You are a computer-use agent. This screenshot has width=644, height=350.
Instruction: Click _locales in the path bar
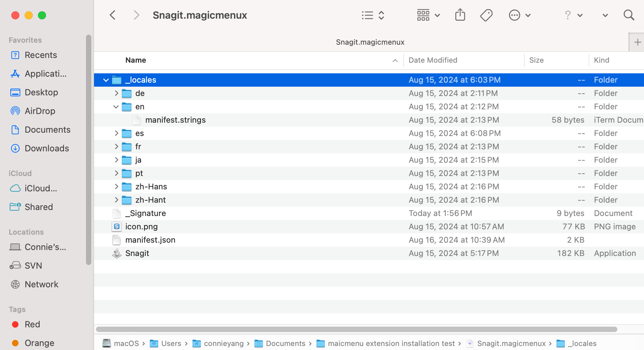click(582, 343)
